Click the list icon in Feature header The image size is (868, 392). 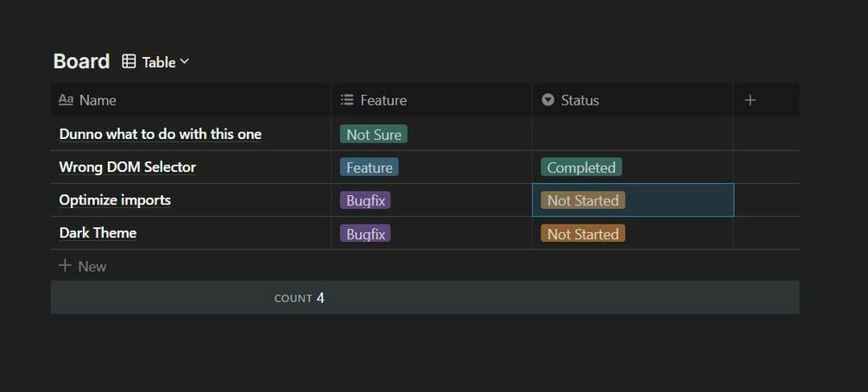347,100
